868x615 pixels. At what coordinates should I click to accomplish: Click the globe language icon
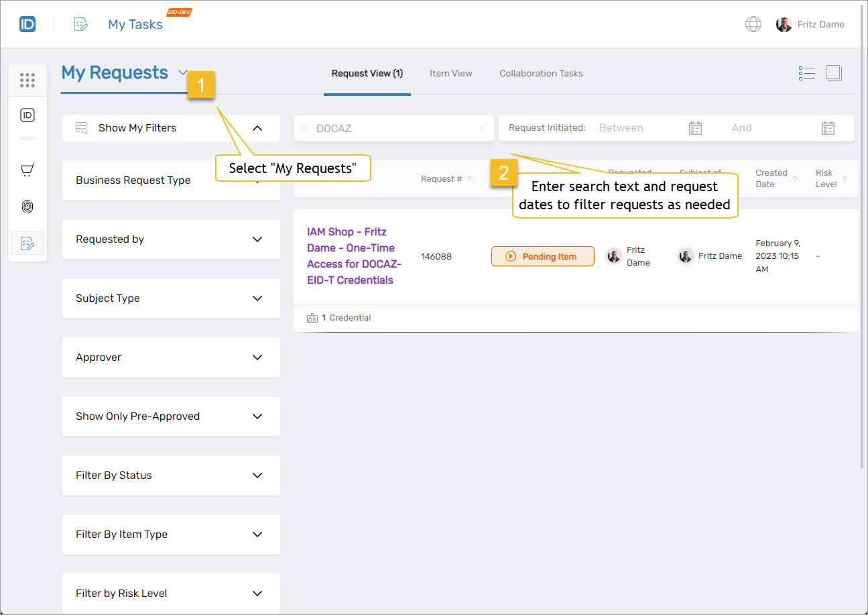753,25
